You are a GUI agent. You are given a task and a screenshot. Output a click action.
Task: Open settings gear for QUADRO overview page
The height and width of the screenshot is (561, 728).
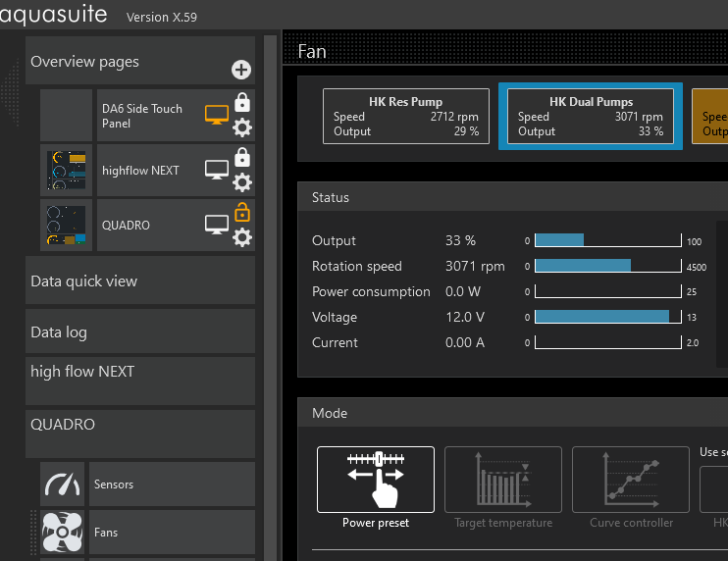(x=242, y=237)
